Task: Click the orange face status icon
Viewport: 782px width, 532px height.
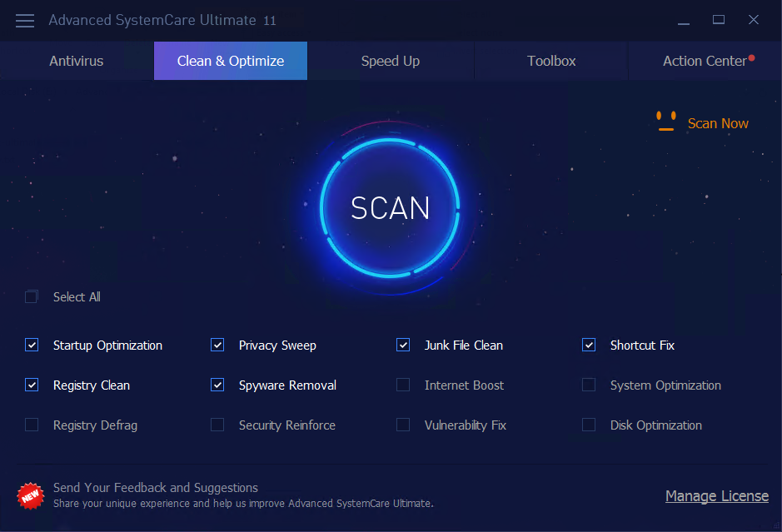Action: tap(665, 122)
